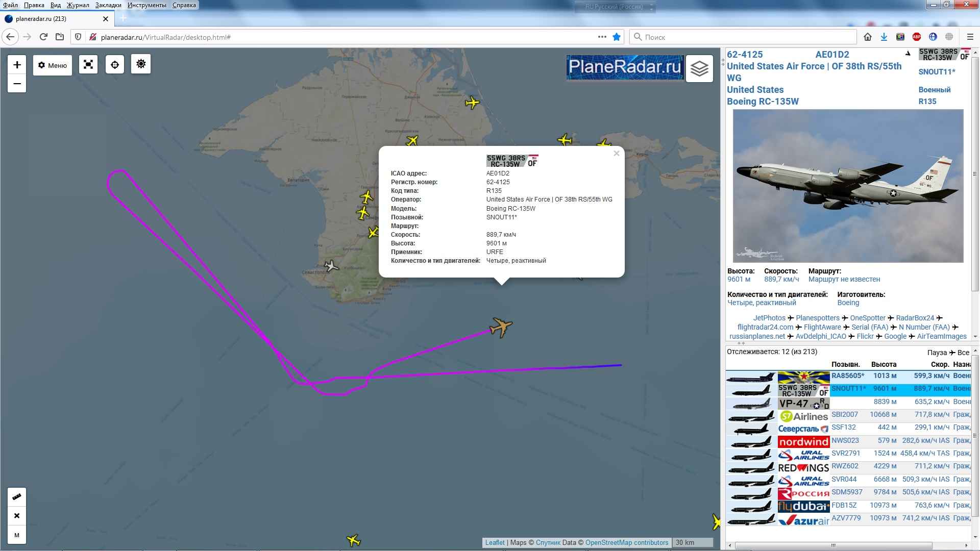980x551 pixels.
Task: Open the Вид menu
Action: 56,5
